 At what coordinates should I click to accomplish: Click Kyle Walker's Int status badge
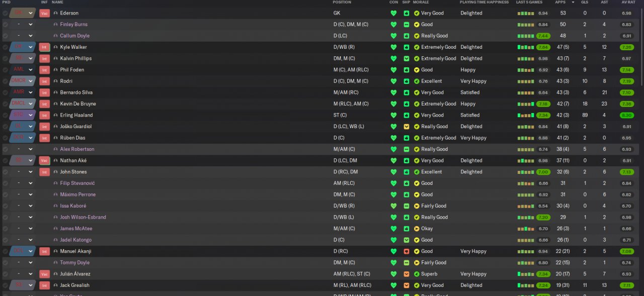click(x=44, y=47)
